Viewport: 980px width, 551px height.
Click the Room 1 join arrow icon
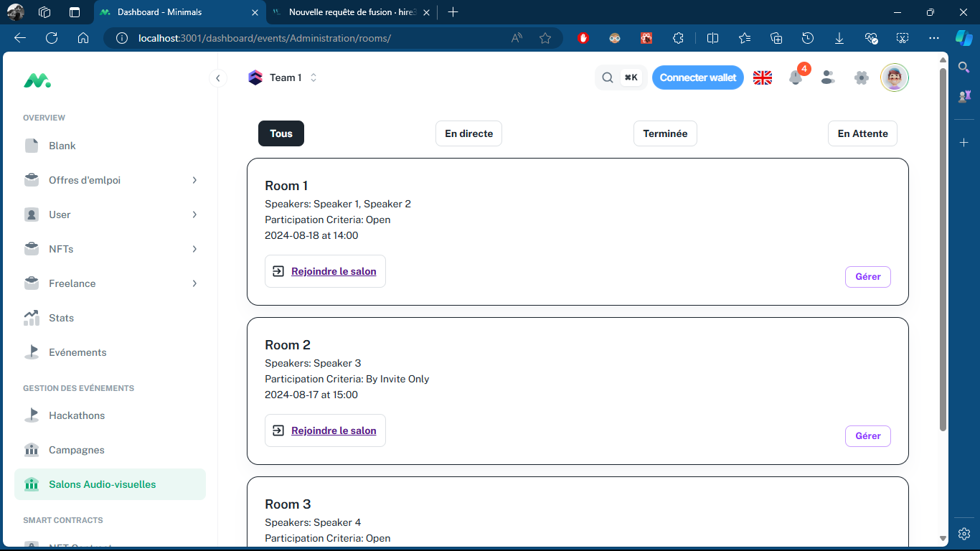tap(278, 271)
